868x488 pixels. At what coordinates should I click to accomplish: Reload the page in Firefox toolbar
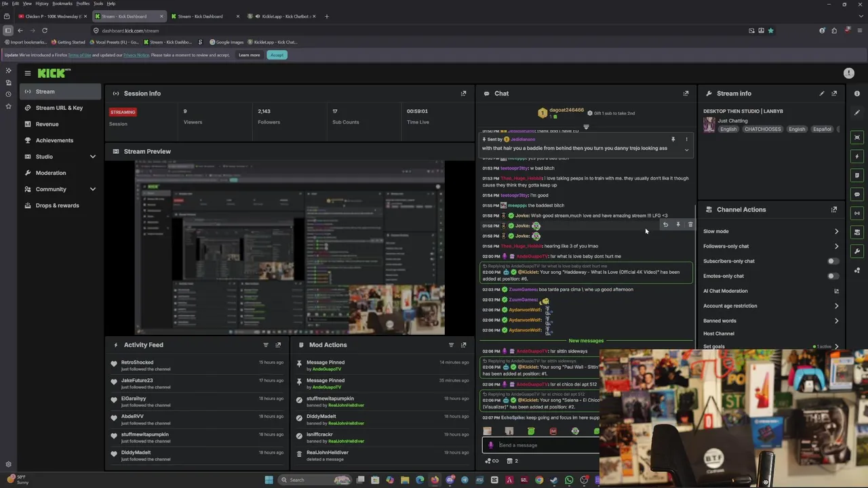pyautogui.click(x=45, y=30)
